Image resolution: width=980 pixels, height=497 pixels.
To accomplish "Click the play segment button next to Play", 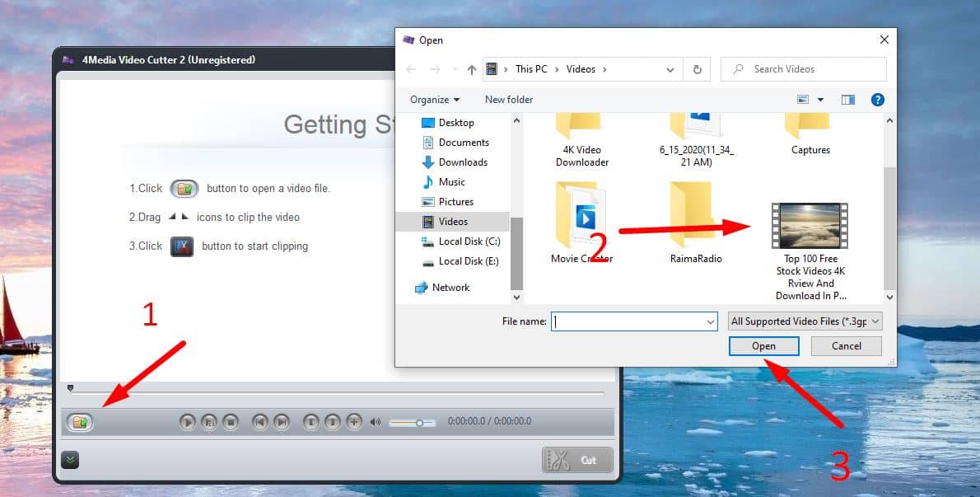I will tap(208, 422).
